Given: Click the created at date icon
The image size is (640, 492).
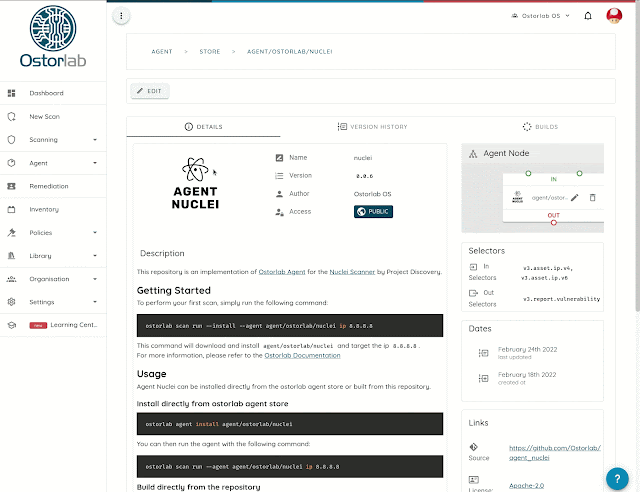Looking at the screenshot, I should point(484,378).
